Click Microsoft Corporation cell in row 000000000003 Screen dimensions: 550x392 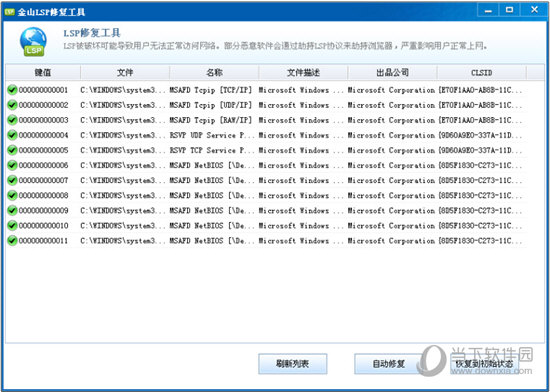click(391, 120)
